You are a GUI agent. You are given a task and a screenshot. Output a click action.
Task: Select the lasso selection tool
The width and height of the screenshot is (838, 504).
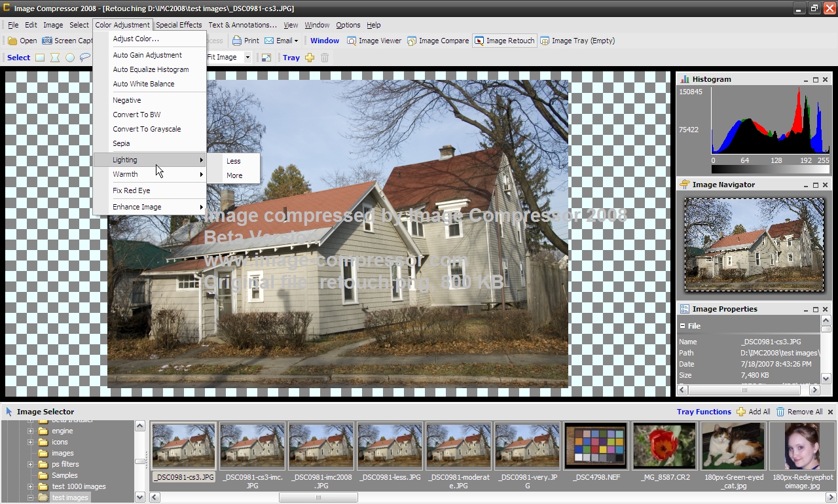point(85,58)
